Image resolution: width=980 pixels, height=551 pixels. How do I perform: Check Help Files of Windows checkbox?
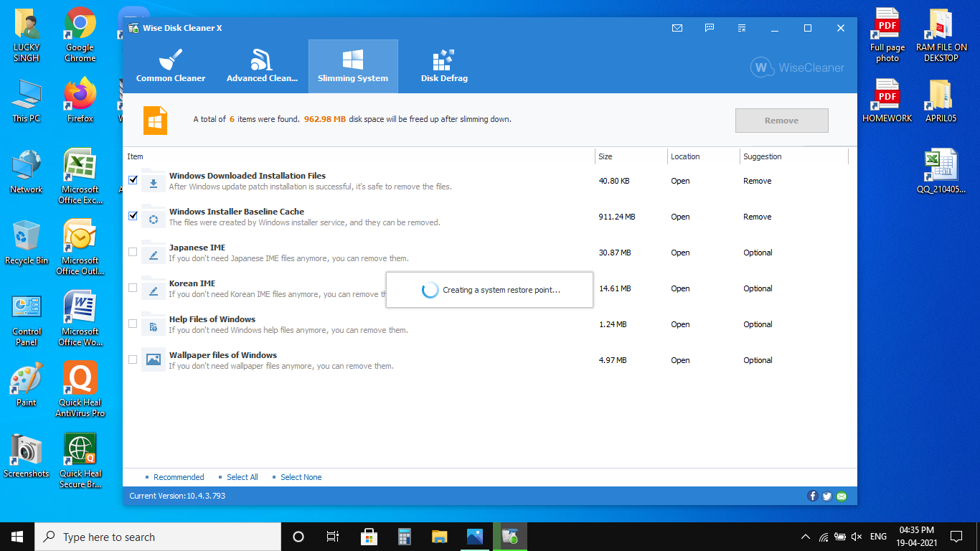[x=133, y=324]
